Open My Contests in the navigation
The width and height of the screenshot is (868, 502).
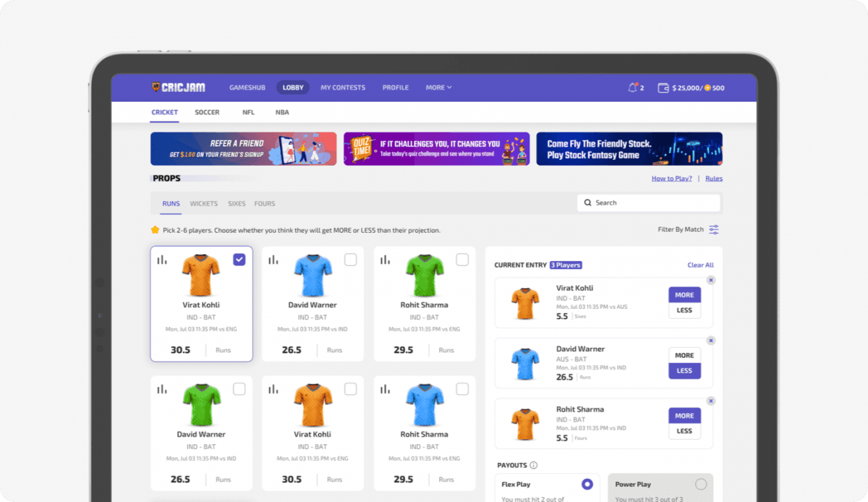coord(343,88)
